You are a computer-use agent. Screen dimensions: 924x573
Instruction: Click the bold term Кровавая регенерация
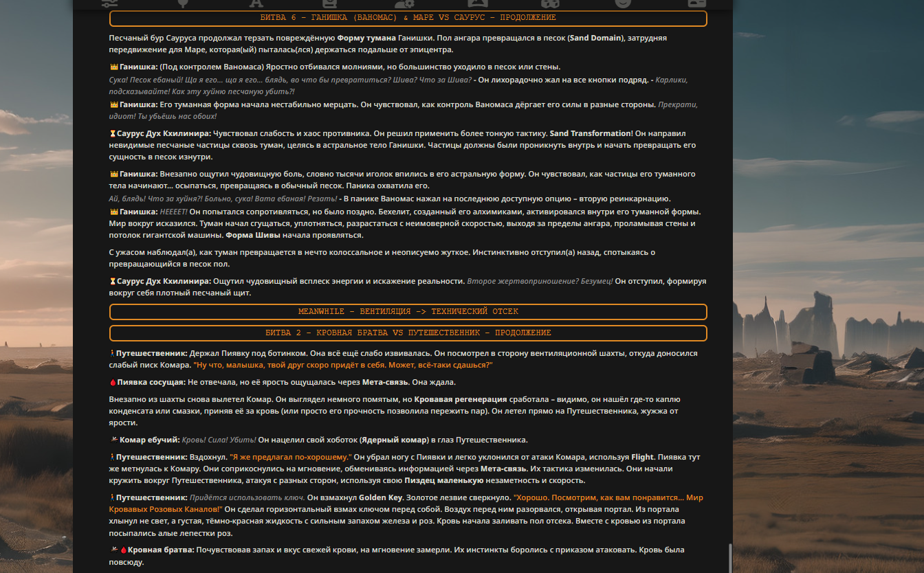[461, 399]
